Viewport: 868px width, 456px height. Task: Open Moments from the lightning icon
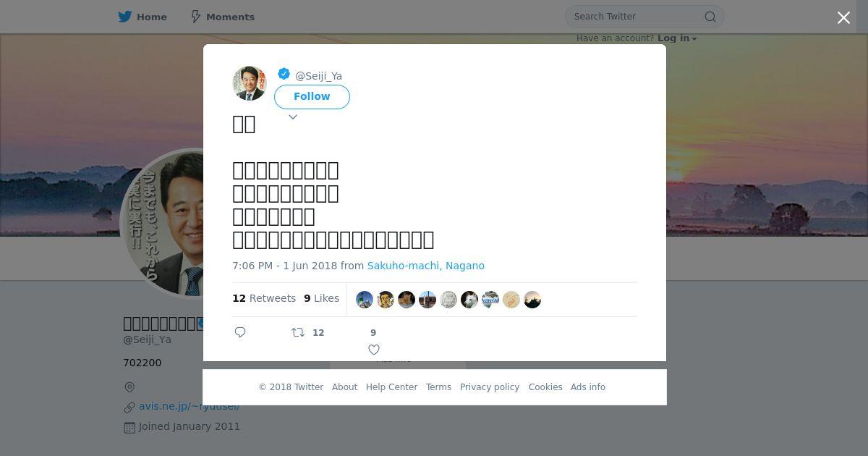coord(195,17)
